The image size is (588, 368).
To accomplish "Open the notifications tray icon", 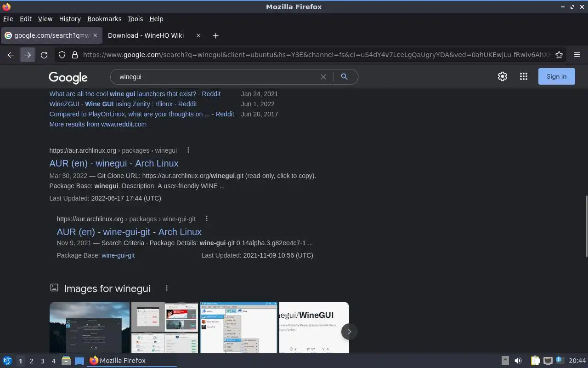I will pyautogui.click(x=560, y=360).
